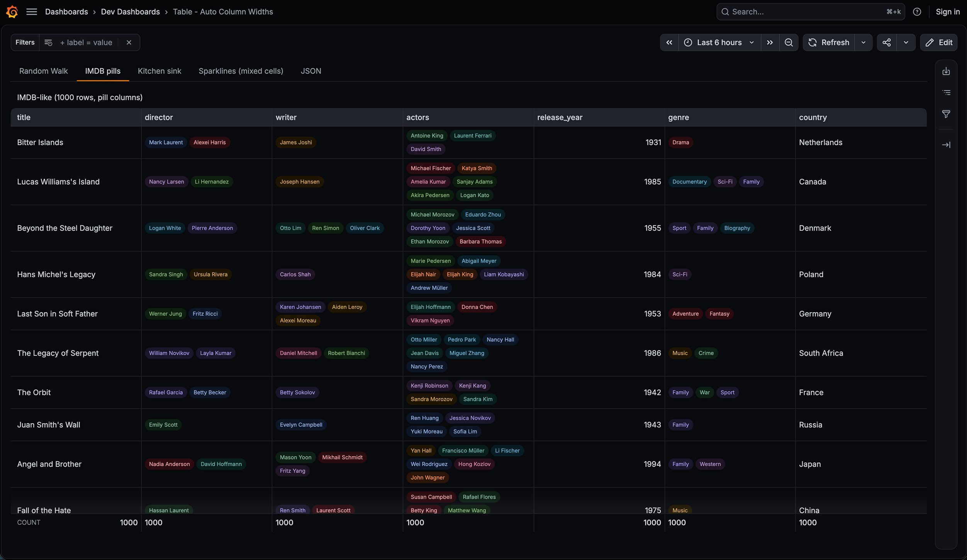Click the Grafana logo home icon
Image resolution: width=967 pixels, height=560 pixels.
[12, 12]
